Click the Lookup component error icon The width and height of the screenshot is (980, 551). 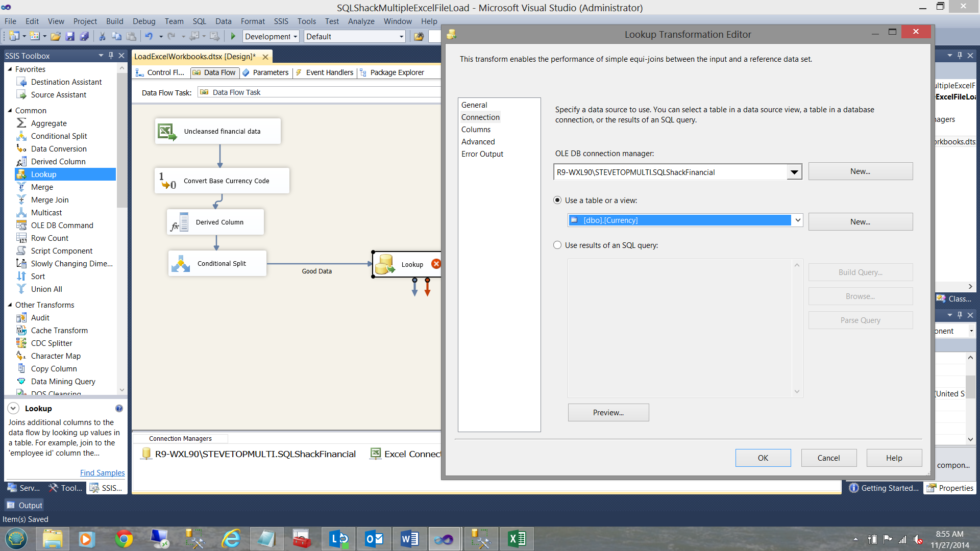[436, 264]
